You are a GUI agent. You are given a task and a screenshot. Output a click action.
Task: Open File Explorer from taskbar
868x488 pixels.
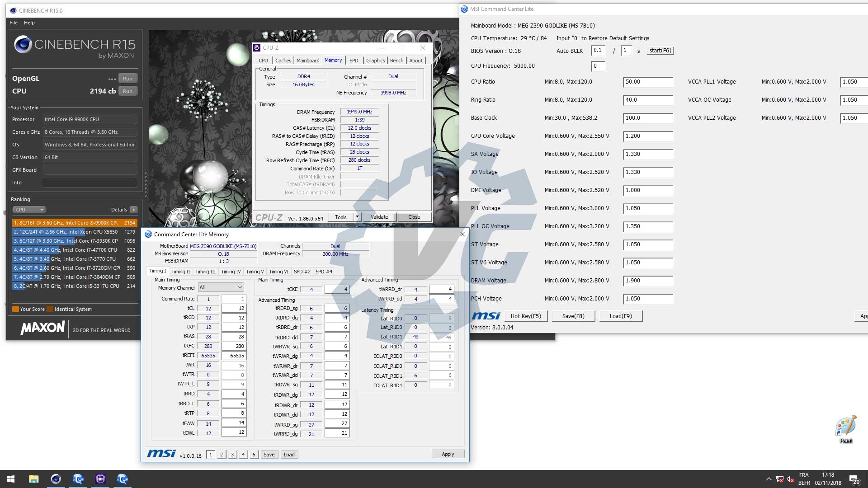(33, 479)
